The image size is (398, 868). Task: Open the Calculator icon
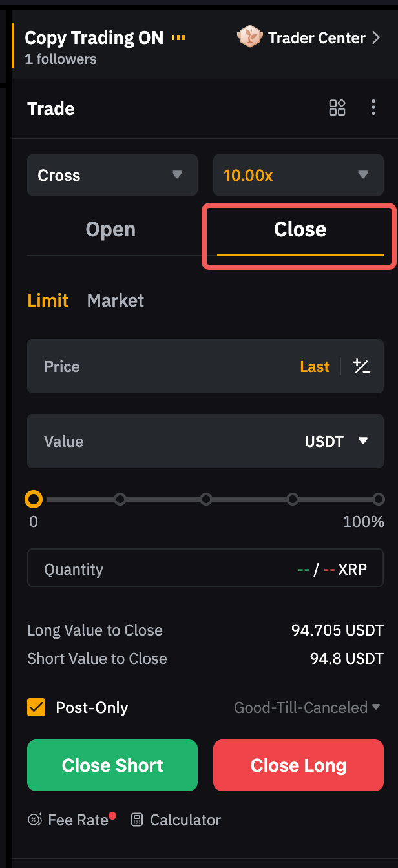pos(137,820)
